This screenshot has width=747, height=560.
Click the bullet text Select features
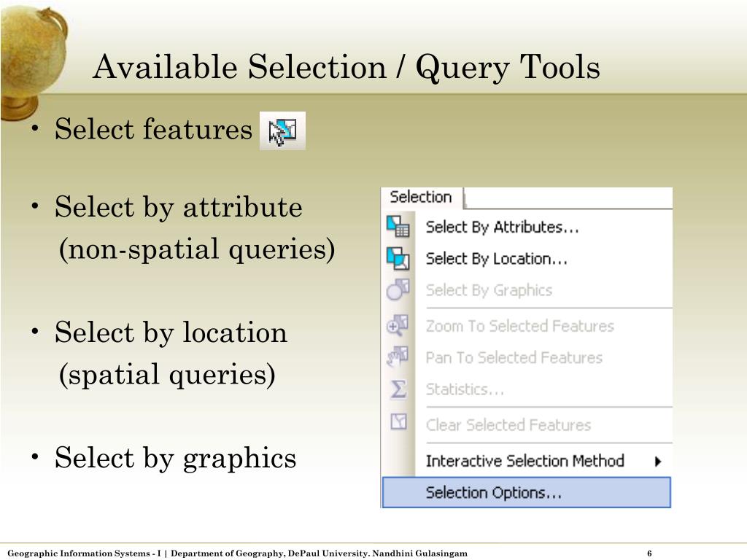153,128
